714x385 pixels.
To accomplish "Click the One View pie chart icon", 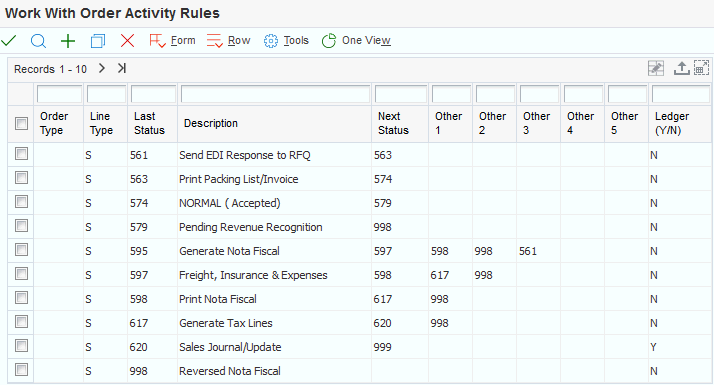I will (x=328, y=41).
